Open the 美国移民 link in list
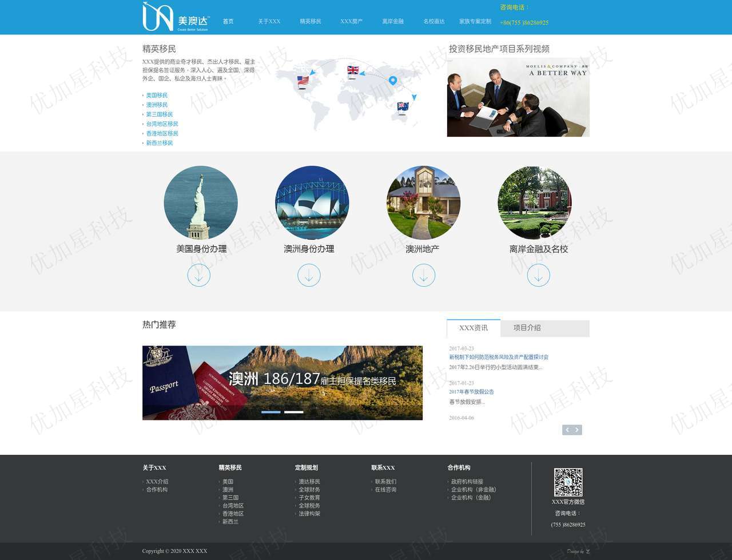This screenshot has width=732, height=560. click(157, 96)
